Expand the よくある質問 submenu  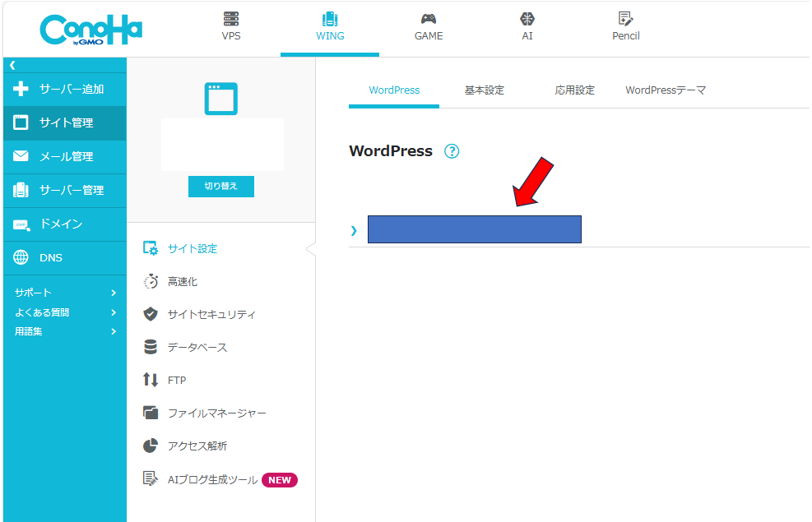click(114, 312)
